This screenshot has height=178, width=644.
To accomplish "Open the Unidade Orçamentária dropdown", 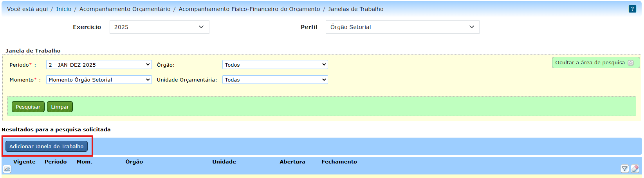I will point(275,80).
